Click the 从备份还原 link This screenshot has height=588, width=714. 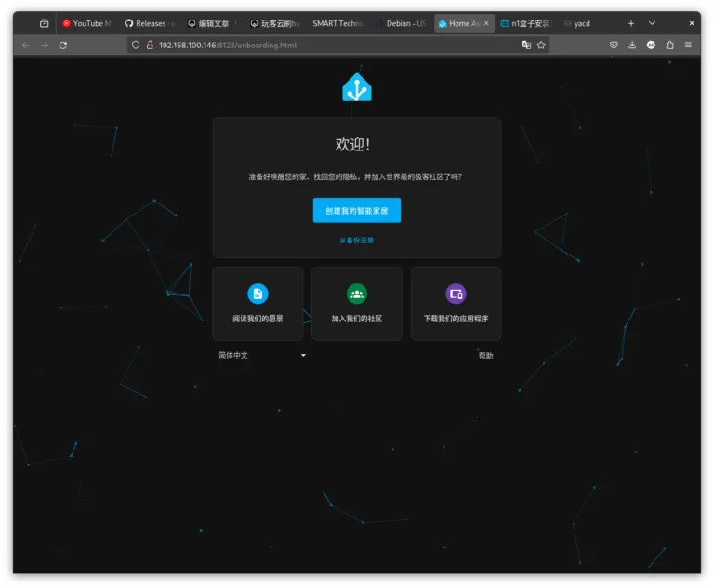click(356, 241)
